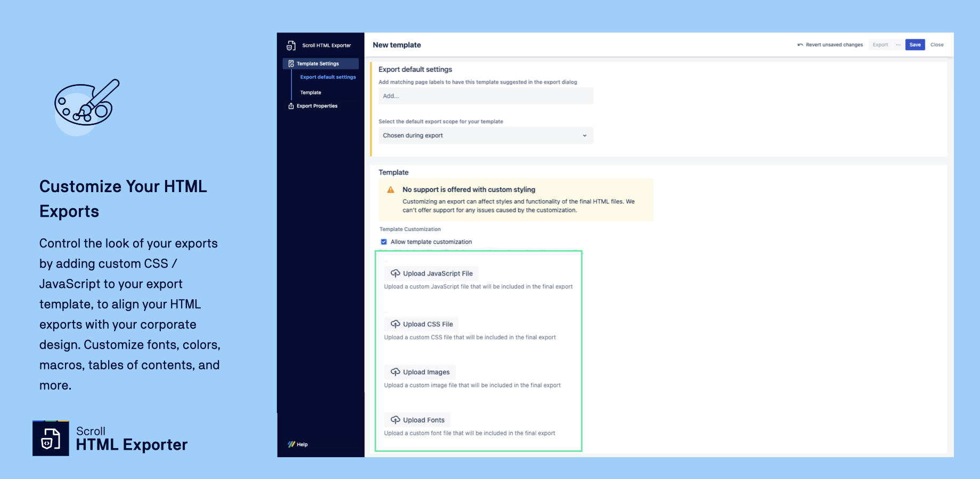Click the Scroll HTML Exporter sidebar icon

pos(291,45)
